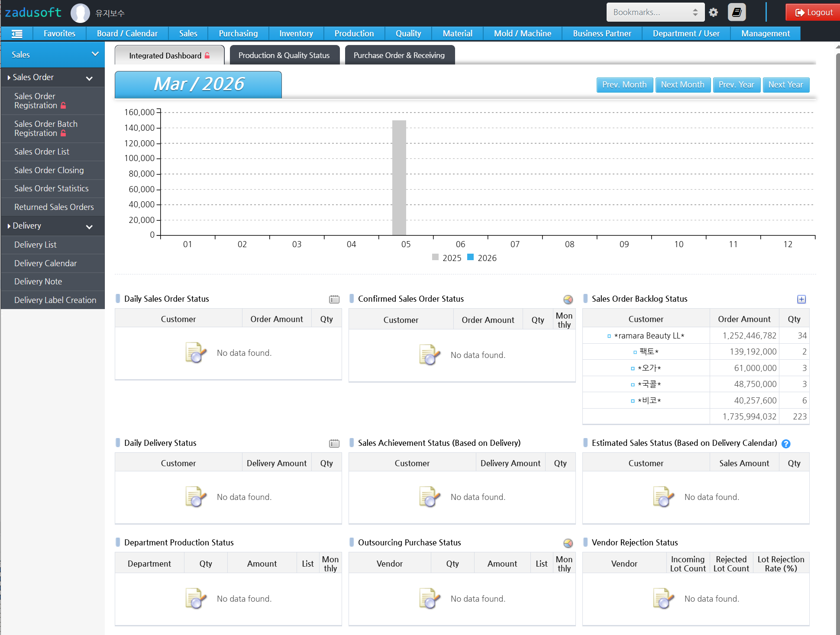Click the hamburger menu list icon
The width and height of the screenshot is (840, 635).
17,34
